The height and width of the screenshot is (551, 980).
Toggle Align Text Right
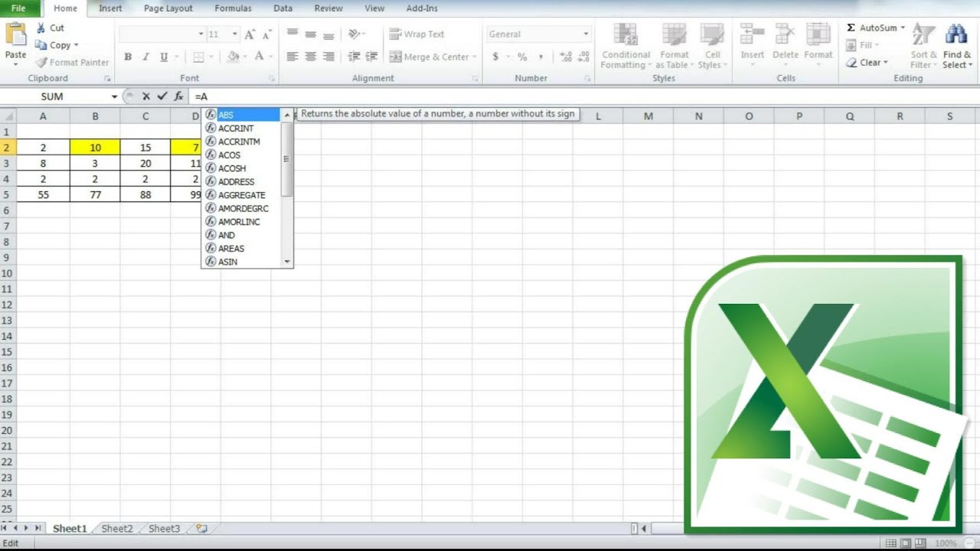[328, 57]
